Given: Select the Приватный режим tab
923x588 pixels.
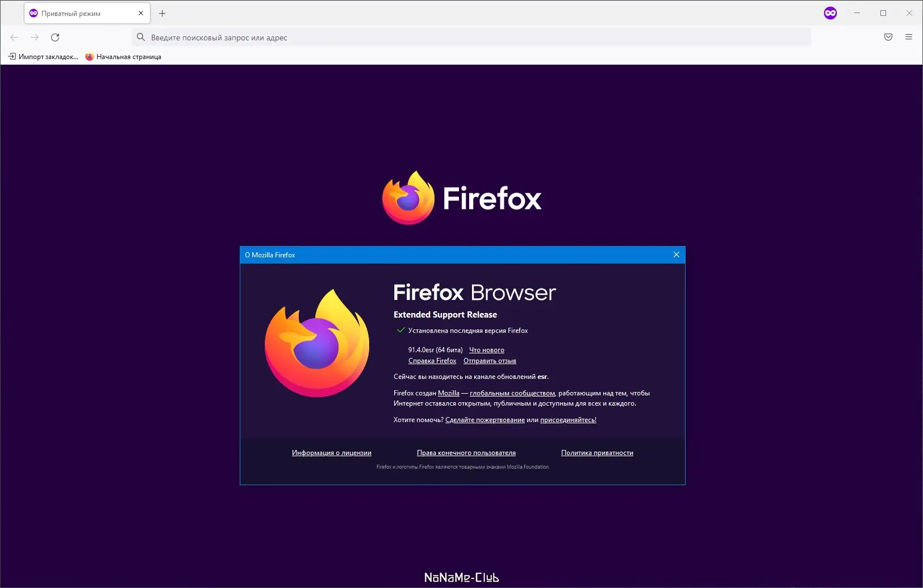Looking at the screenshot, I should click(x=87, y=13).
